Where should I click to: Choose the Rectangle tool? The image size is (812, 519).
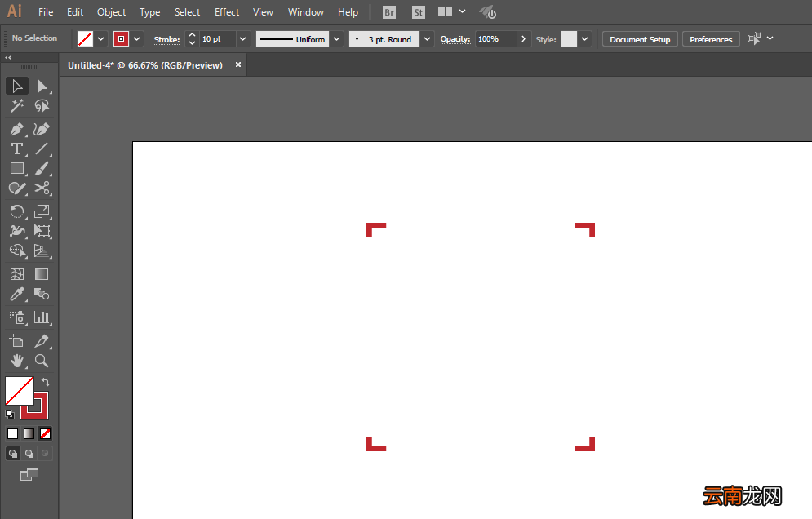[x=17, y=168]
